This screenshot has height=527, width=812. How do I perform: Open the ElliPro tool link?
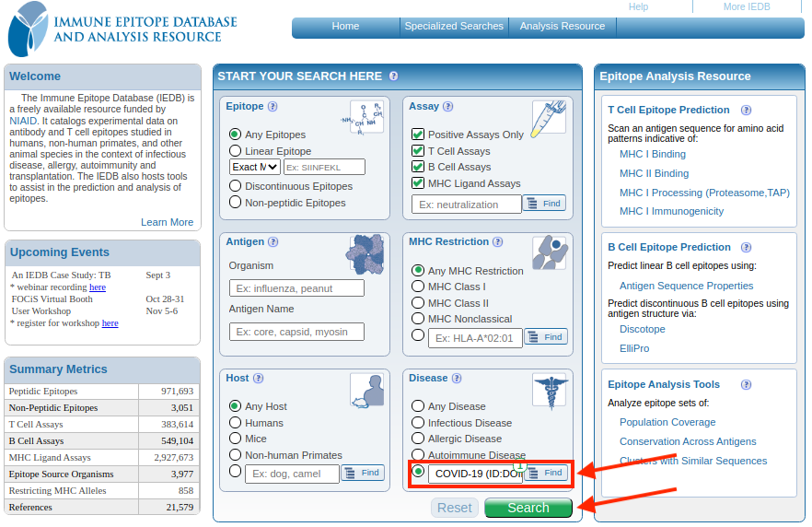tap(634, 349)
